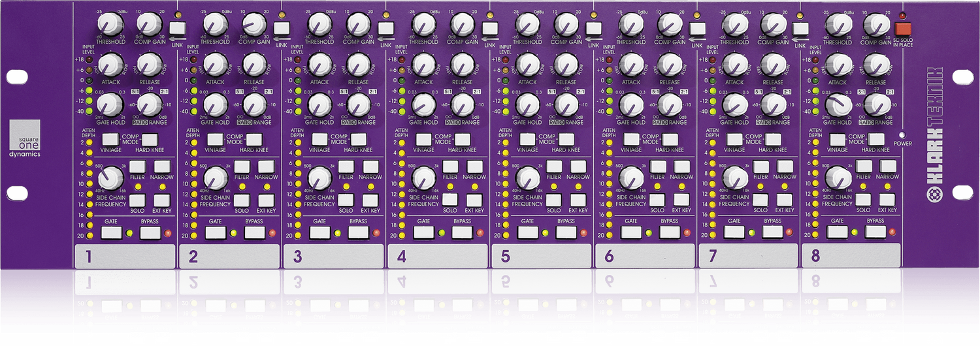Toggle the Ext Key button on channel 5
Screen dimensions: 980x346
click(578, 200)
